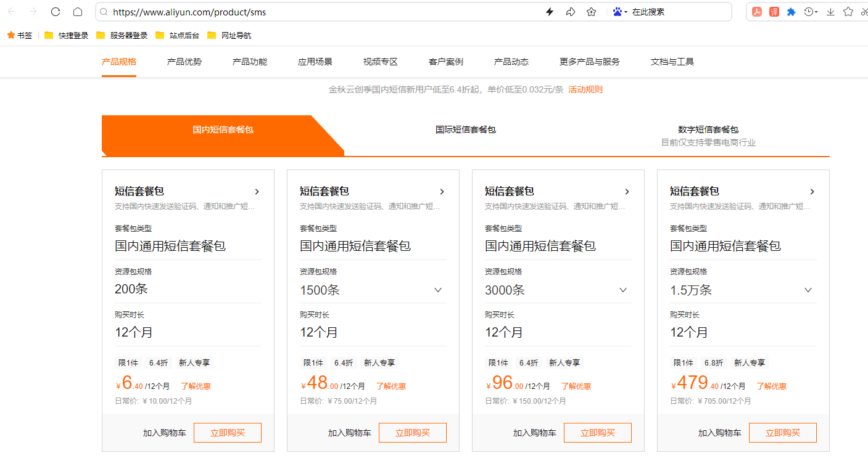The image size is (868, 474).
Task: Open the arrow on the 3000条 package card header
Action: click(627, 192)
